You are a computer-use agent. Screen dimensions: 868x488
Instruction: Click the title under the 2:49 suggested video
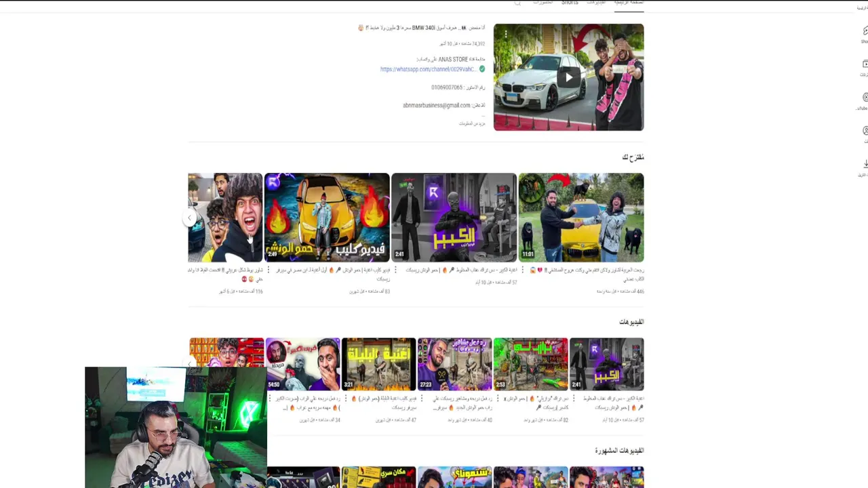point(332,274)
